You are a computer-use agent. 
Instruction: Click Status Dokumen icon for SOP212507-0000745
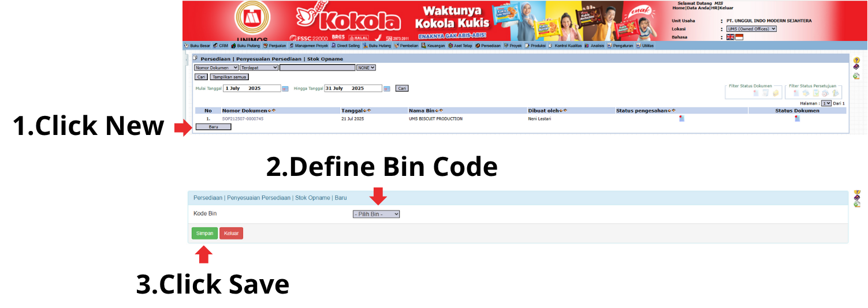pos(797,119)
